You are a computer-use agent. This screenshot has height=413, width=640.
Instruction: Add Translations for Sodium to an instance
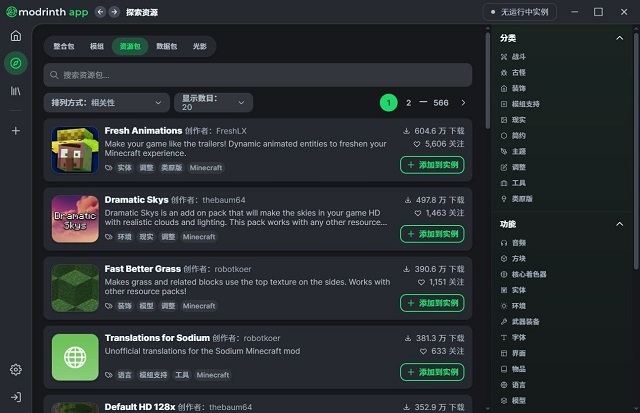tap(432, 372)
